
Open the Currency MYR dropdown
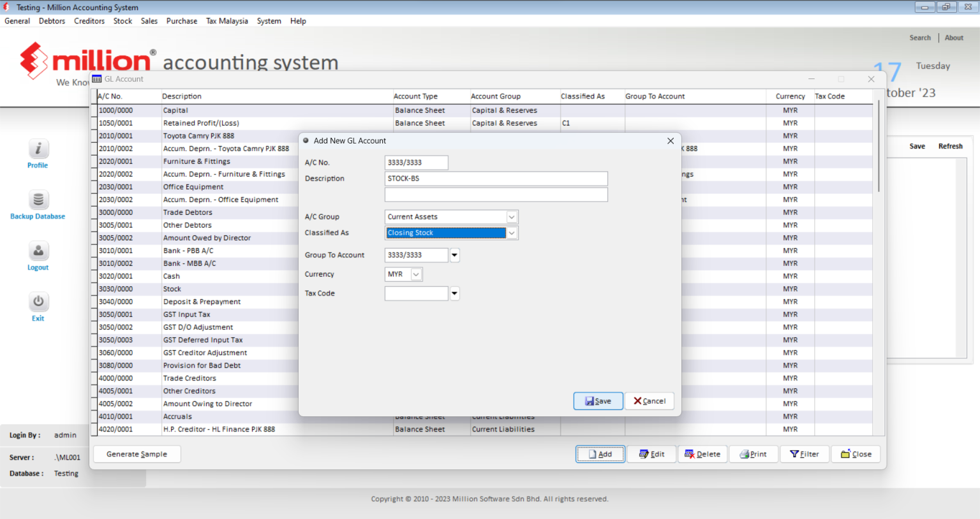416,274
